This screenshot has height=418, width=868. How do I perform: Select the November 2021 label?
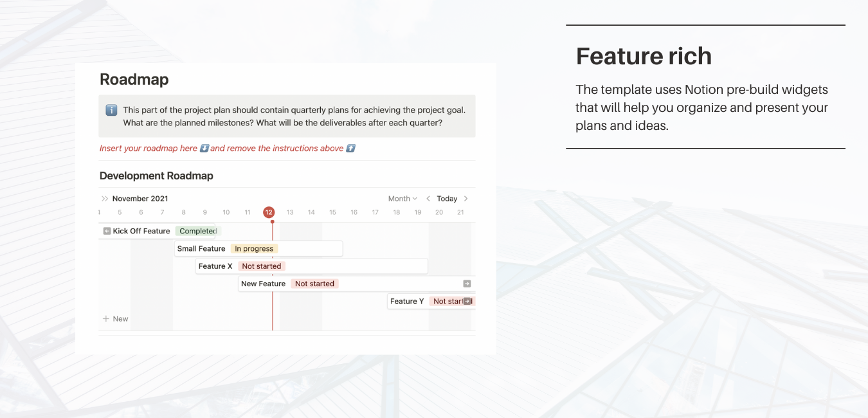coord(139,198)
